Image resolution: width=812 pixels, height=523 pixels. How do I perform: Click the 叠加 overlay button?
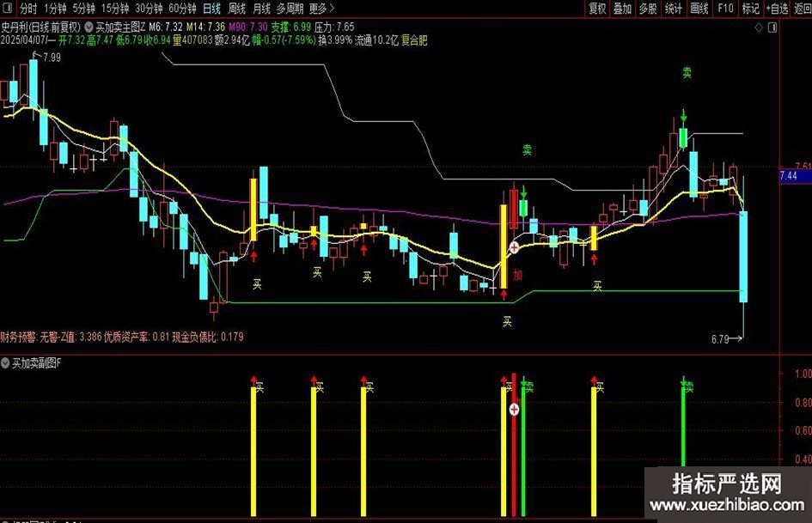click(x=622, y=9)
